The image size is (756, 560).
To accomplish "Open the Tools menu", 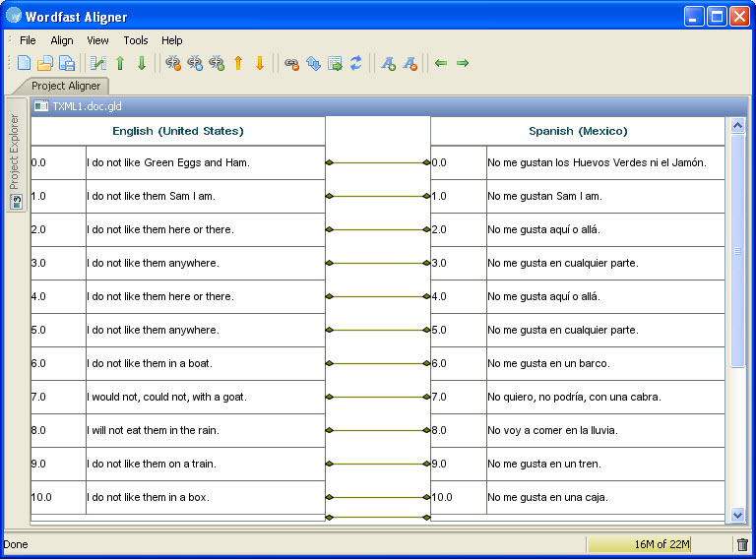I will pyautogui.click(x=136, y=40).
